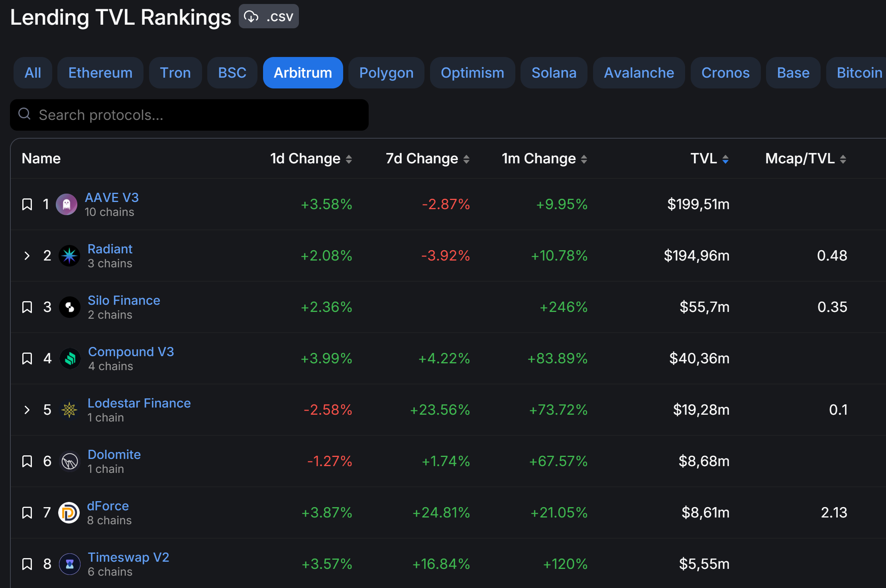Image resolution: width=886 pixels, height=588 pixels.
Task: Click the AAVE V3 ghost logo icon
Action: click(67, 204)
